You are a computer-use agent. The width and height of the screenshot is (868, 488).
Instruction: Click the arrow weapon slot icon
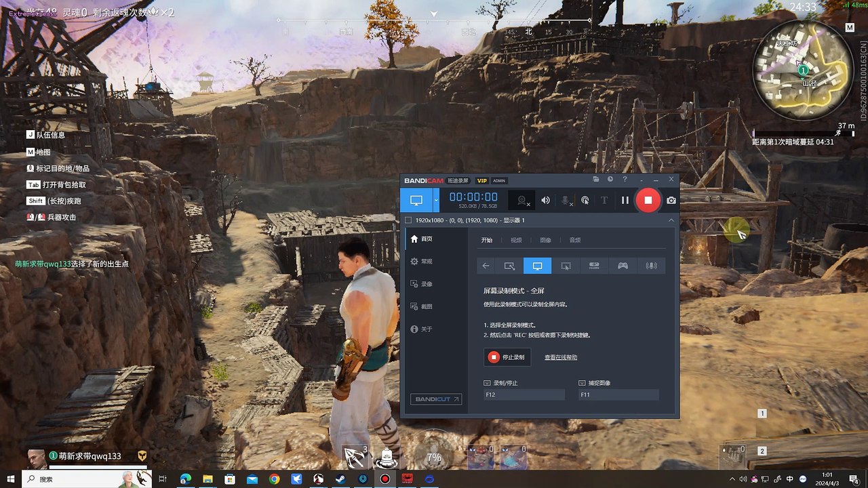coord(354,456)
